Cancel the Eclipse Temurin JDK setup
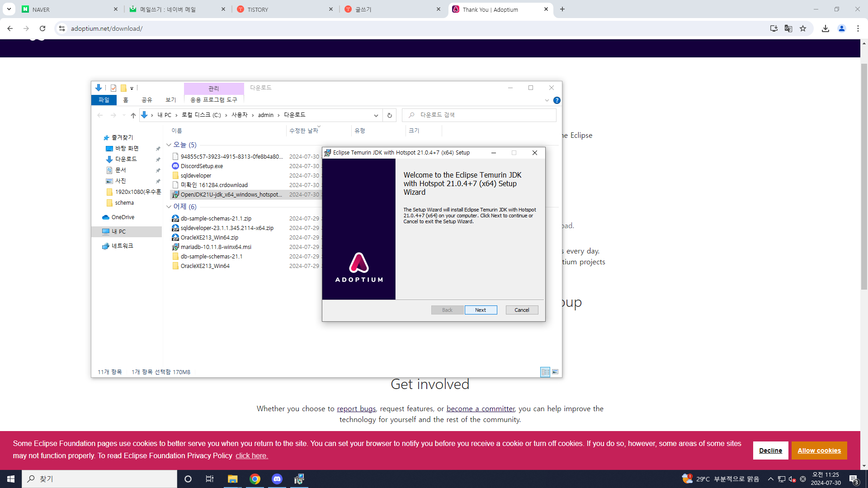868x488 pixels. coord(522,310)
